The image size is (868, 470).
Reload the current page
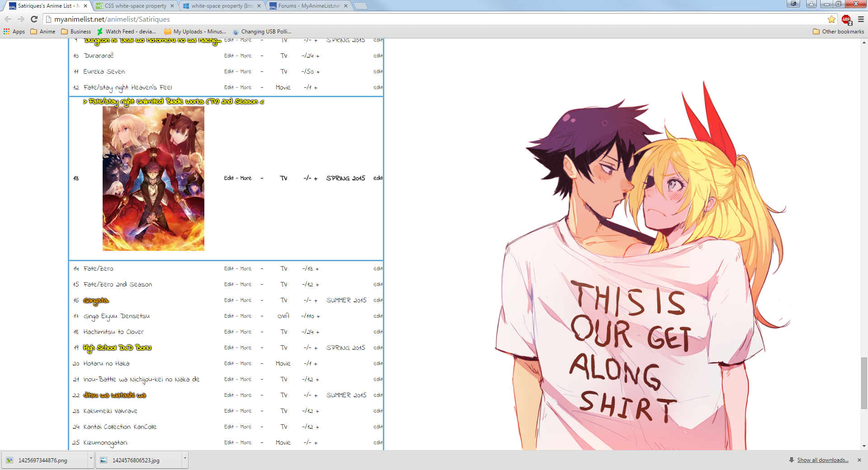(x=34, y=19)
